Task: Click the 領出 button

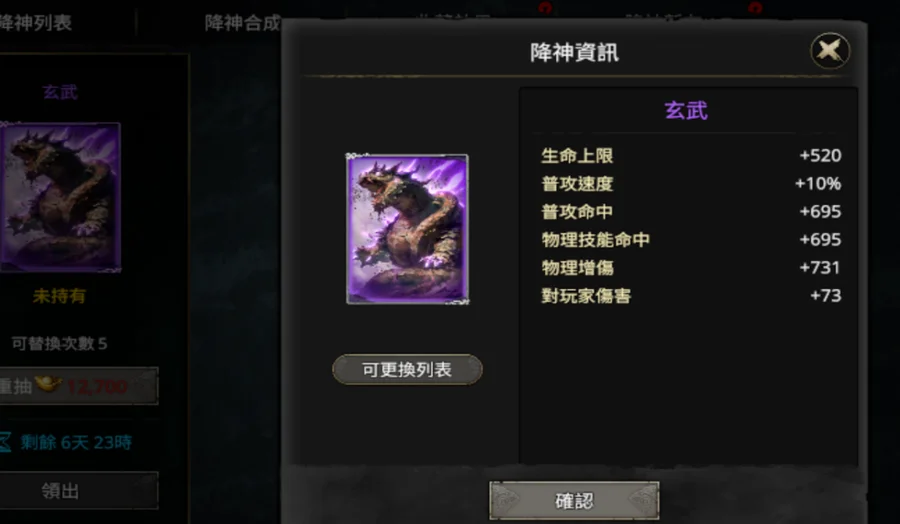Action: click(79, 491)
